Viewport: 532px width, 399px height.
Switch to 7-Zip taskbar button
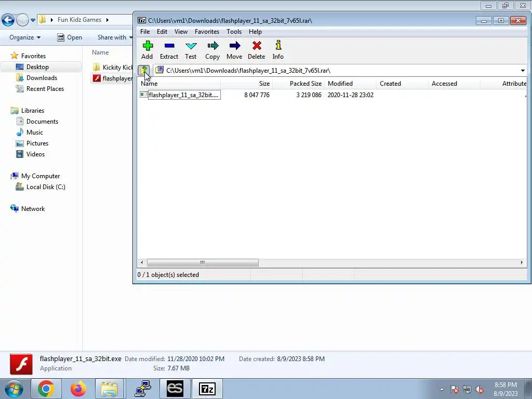click(x=207, y=389)
